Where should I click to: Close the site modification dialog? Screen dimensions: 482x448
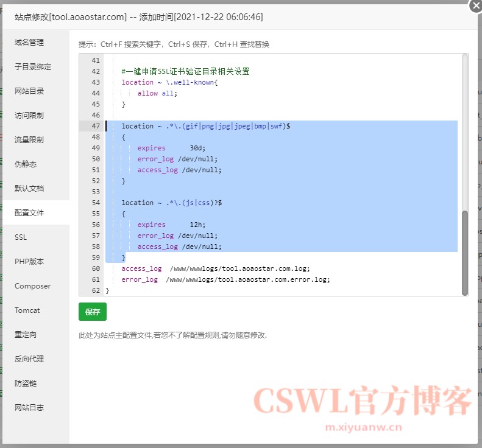pyautogui.click(x=475, y=5)
